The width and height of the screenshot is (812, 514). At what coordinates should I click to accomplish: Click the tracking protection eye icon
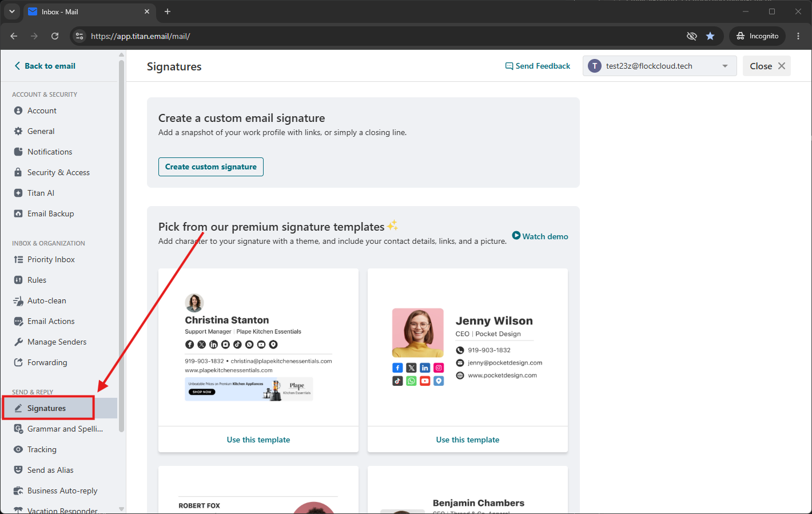pyautogui.click(x=692, y=36)
